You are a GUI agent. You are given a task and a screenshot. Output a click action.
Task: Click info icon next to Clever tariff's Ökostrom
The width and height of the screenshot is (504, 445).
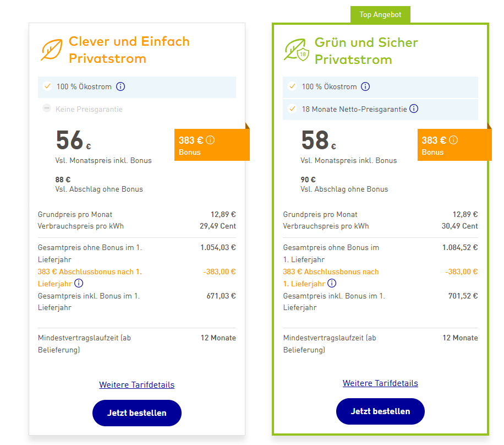tap(121, 86)
